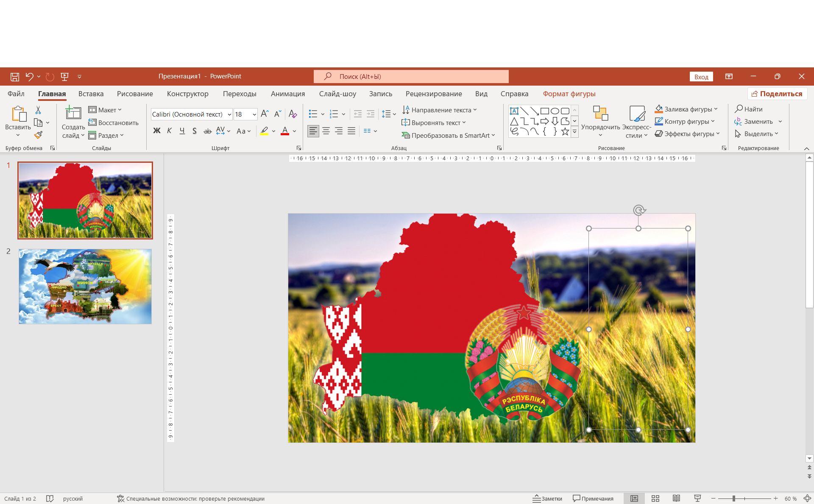Screen dimensions: 814x504
Task: Open Контур фигуры dropdown
Action: click(x=685, y=121)
